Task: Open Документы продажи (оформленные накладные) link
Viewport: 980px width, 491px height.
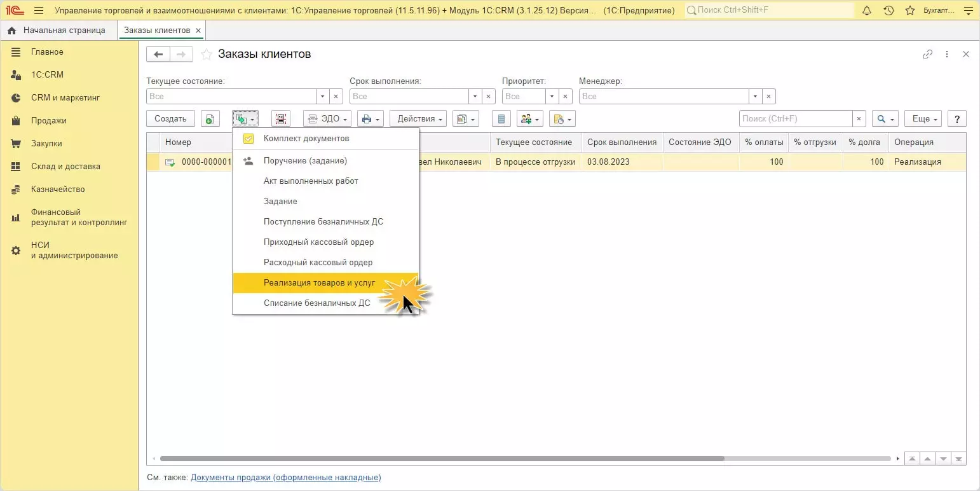Action: click(285, 478)
